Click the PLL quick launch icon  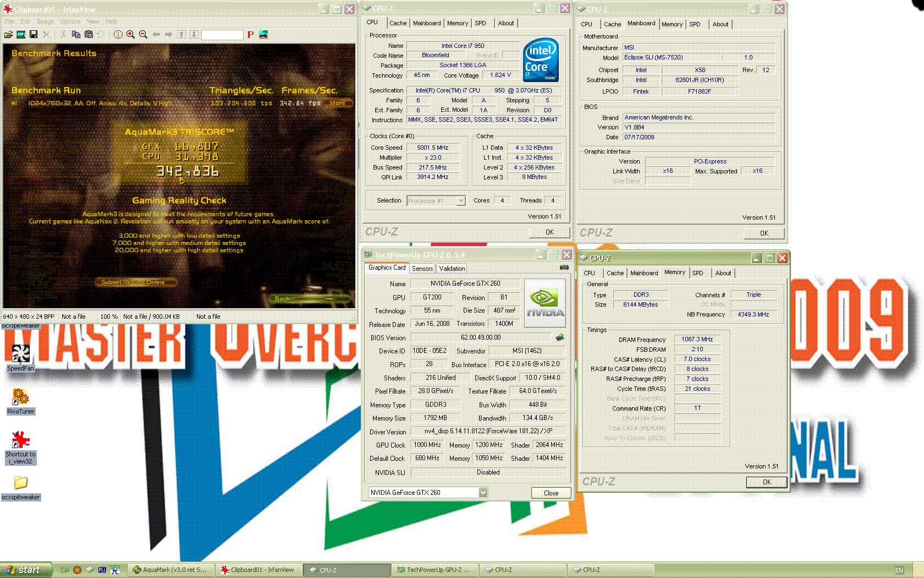pos(102,570)
